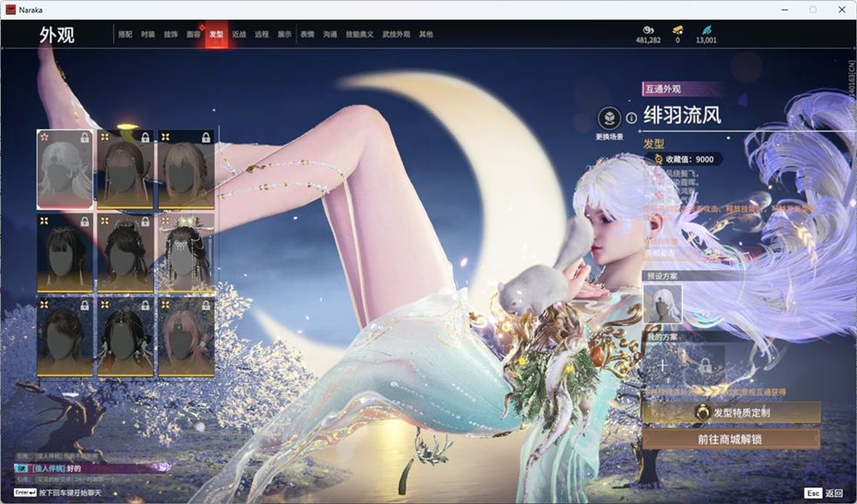Click the 互通外观 label
Image resolution: width=857 pixels, height=504 pixels.
[x=663, y=89]
